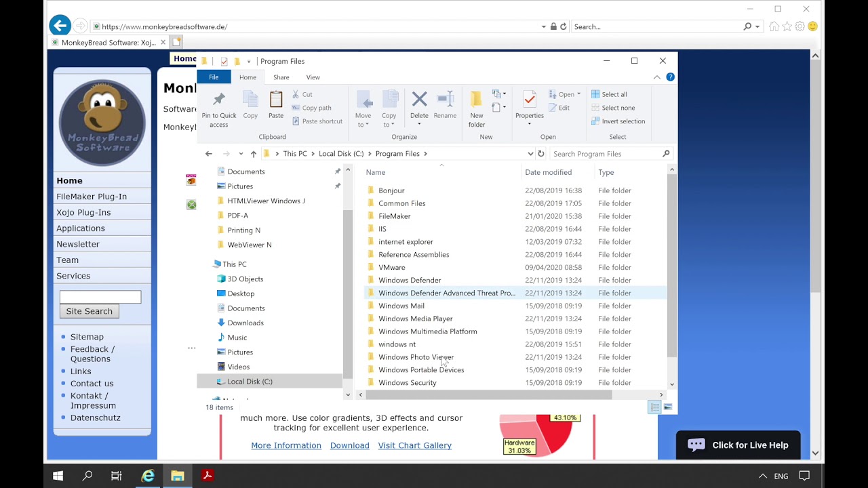
Task: Click Select all in ribbon
Action: 609,94
